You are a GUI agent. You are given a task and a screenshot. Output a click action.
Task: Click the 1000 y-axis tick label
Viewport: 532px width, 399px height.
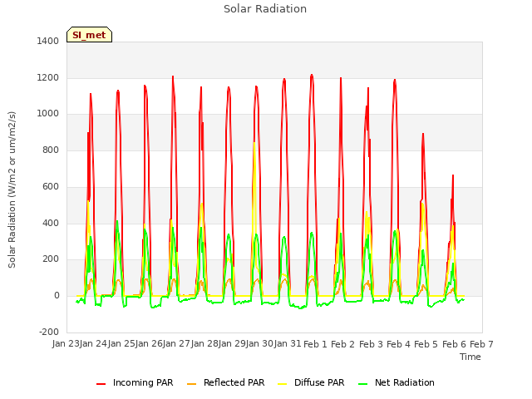(48, 114)
